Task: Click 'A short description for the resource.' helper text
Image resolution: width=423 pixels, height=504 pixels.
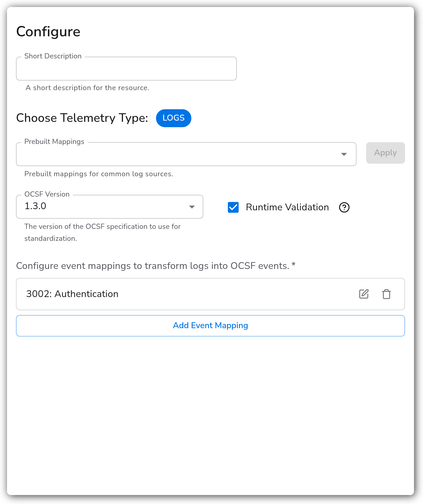Action: coord(87,88)
